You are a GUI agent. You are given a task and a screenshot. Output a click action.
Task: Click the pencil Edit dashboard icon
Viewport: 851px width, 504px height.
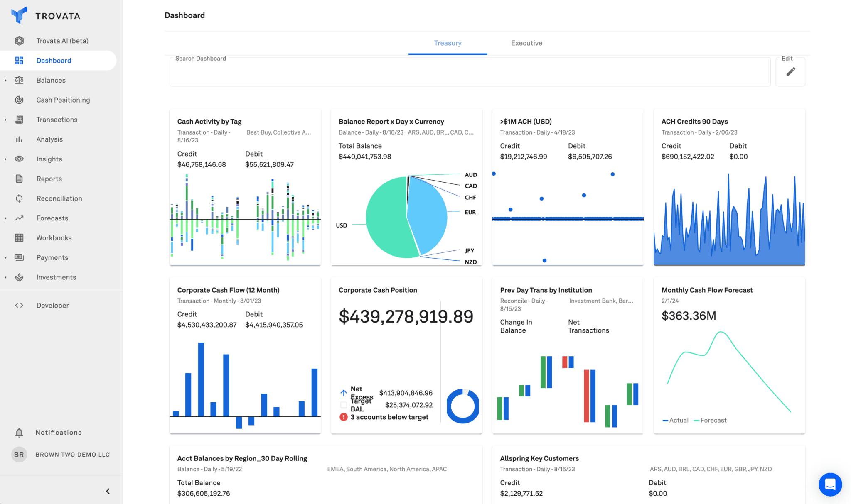click(790, 72)
